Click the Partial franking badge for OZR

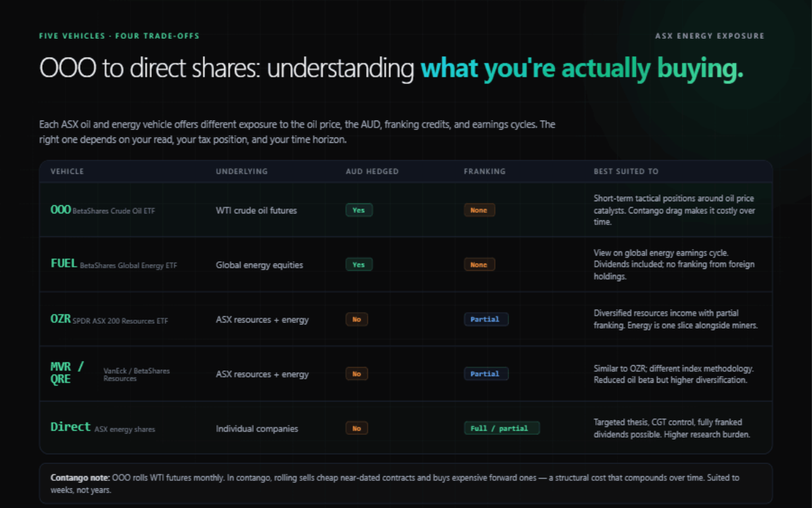pyautogui.click(x=486, y=319)
